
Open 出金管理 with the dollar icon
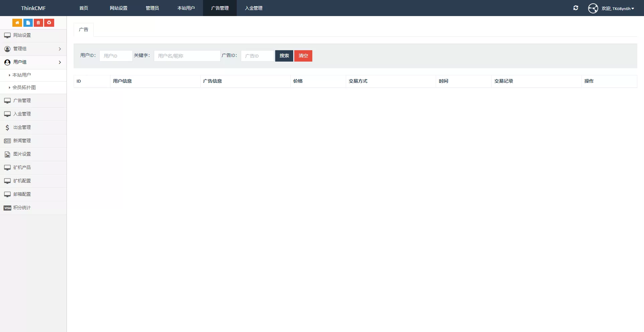point(22,128)
